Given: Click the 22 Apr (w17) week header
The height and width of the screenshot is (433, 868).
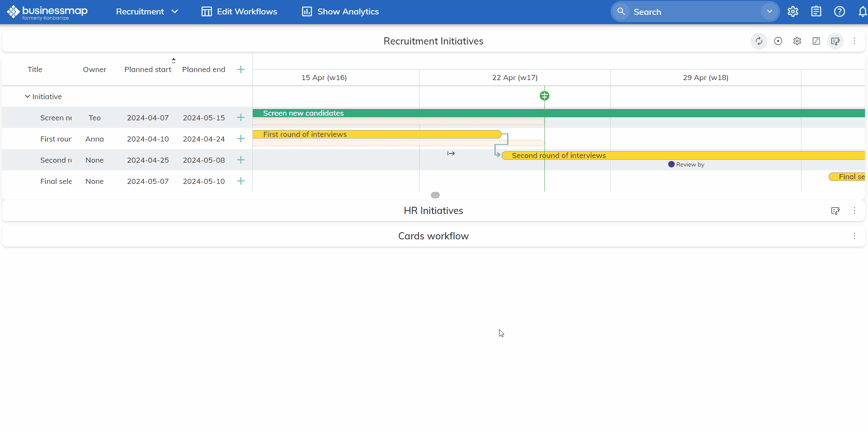Looking at the screenshot, I should 515,78.
